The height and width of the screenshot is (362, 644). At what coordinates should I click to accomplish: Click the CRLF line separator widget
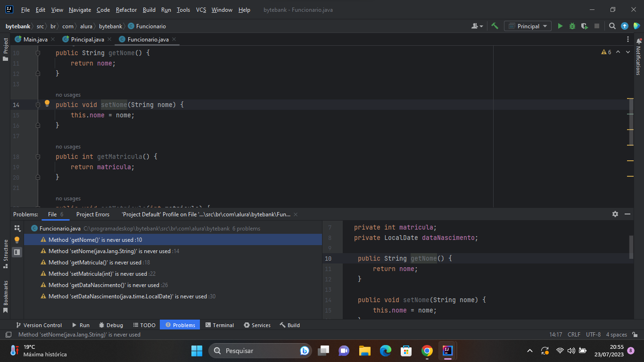[574, 335]
